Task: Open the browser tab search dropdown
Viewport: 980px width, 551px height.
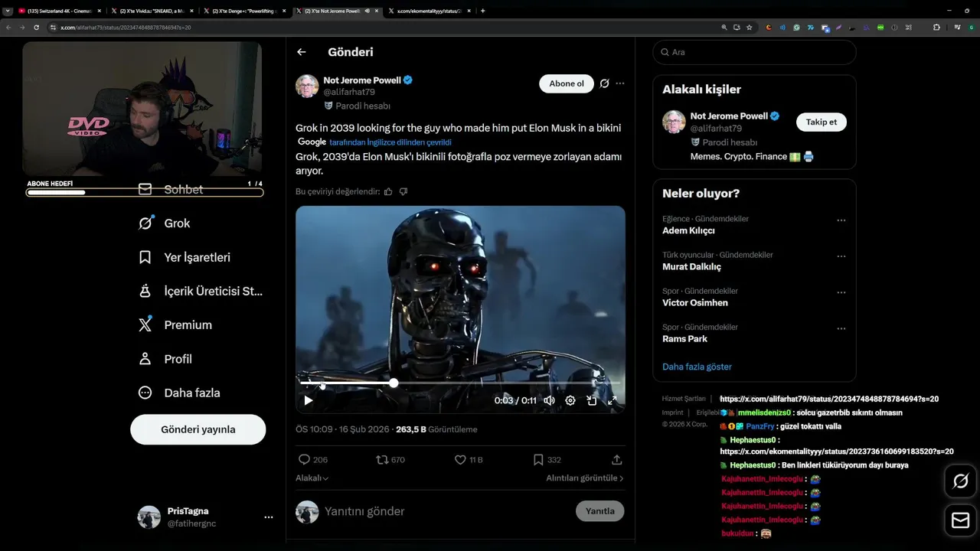Action: [8, 11]
